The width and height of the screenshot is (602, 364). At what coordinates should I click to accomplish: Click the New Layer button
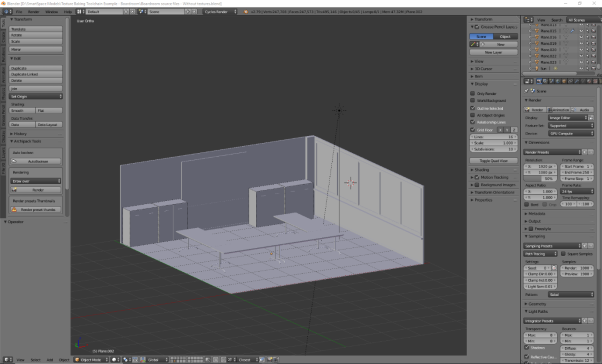[x=494, y=52]
